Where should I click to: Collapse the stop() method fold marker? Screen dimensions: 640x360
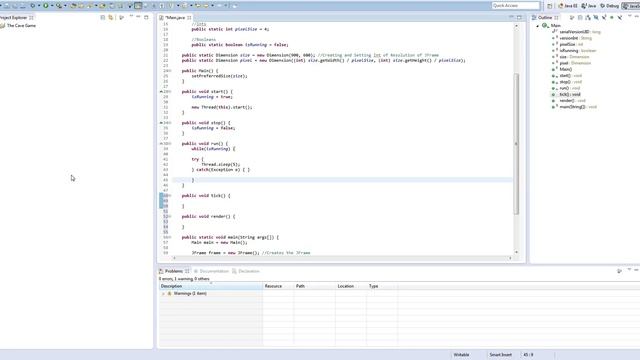pos(170,123)
